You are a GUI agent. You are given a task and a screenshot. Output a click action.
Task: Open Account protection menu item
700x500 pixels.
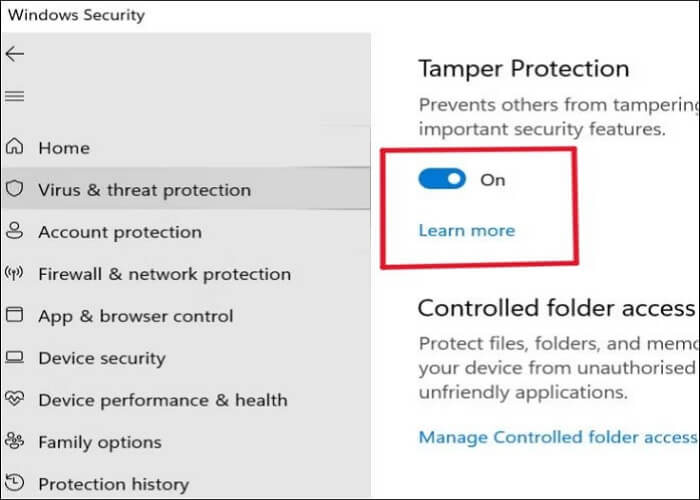(x=120, y=232)
